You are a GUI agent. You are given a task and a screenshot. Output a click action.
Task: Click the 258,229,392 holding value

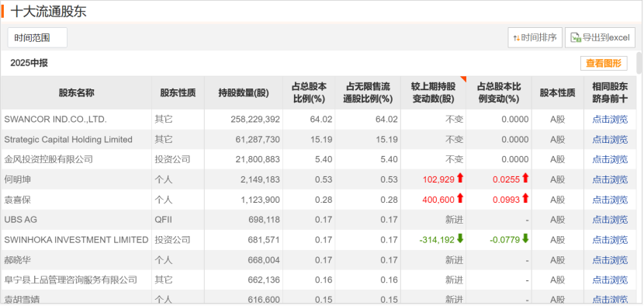click(255, 120)
